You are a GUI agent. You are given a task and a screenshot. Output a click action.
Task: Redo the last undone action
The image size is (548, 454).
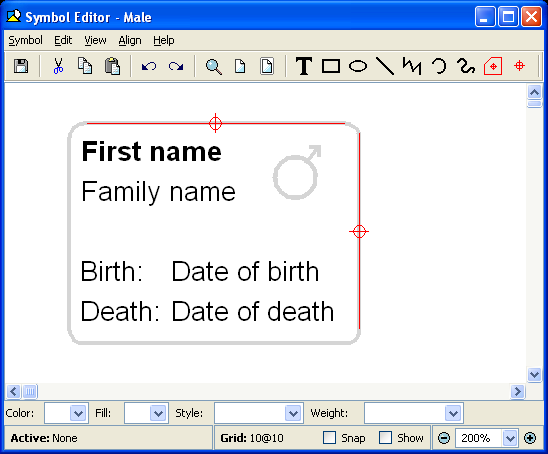(176, 66)
